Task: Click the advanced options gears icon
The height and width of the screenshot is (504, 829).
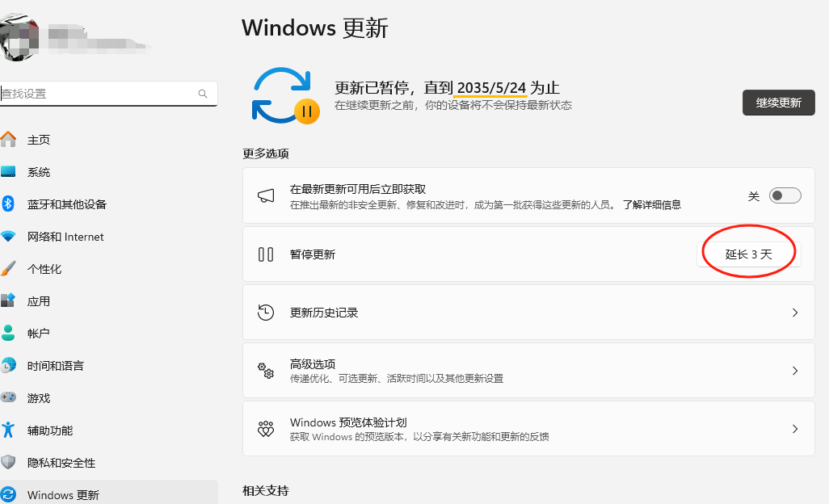Action: [x=266, y=371]
